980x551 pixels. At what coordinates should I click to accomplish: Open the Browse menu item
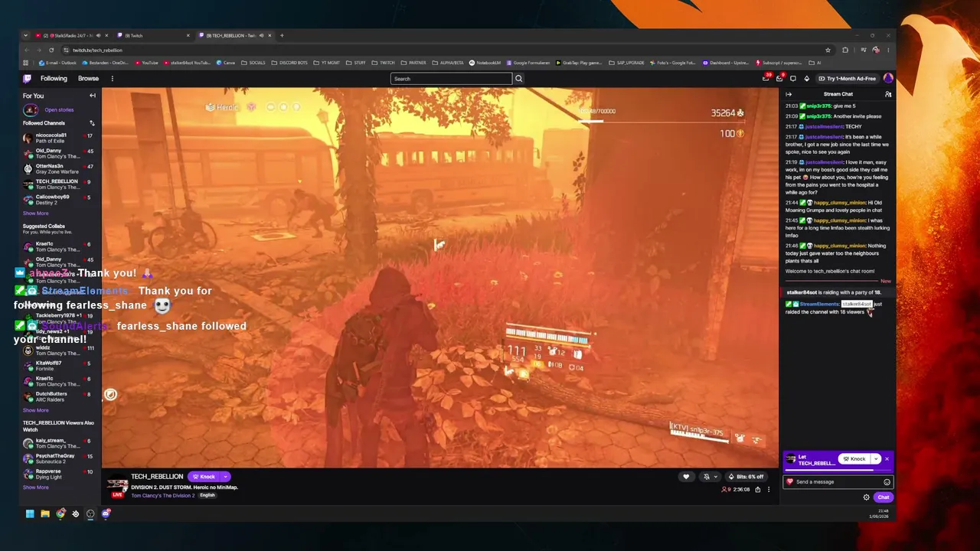pyautogui.click(x=88, y=78)
